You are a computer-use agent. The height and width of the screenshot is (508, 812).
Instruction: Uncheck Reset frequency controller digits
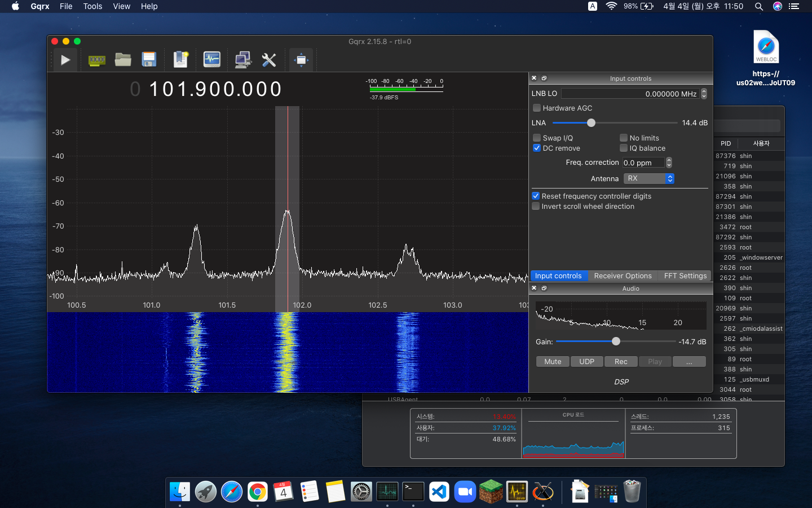[x=536, y=196]
